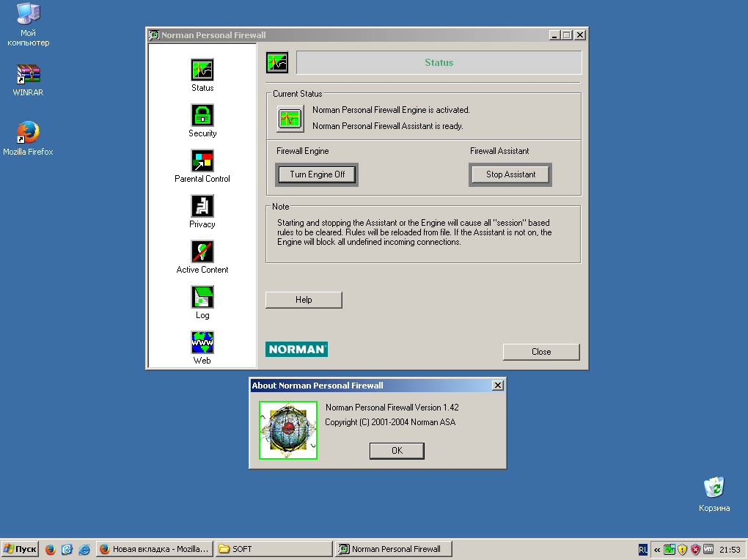The image size is (748, 560).
Task: Open the Active Content icon
Action: (202, 251)
